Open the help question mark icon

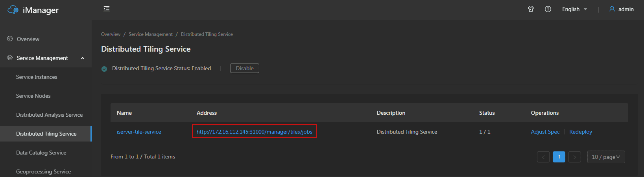click(x=548, y=9)
